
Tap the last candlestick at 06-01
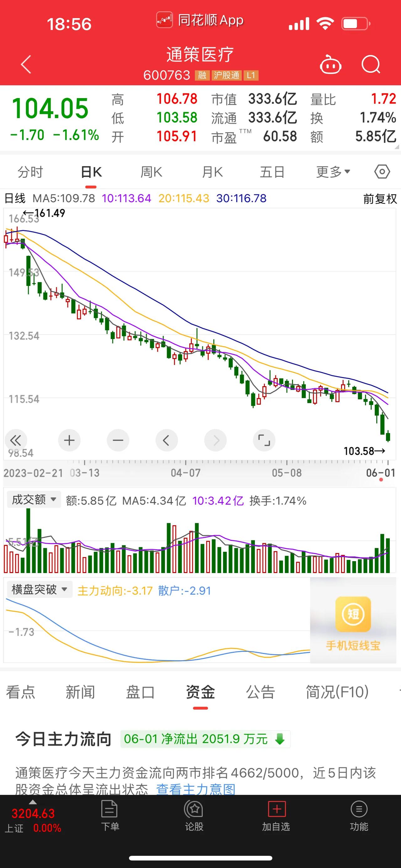[388, 436]
